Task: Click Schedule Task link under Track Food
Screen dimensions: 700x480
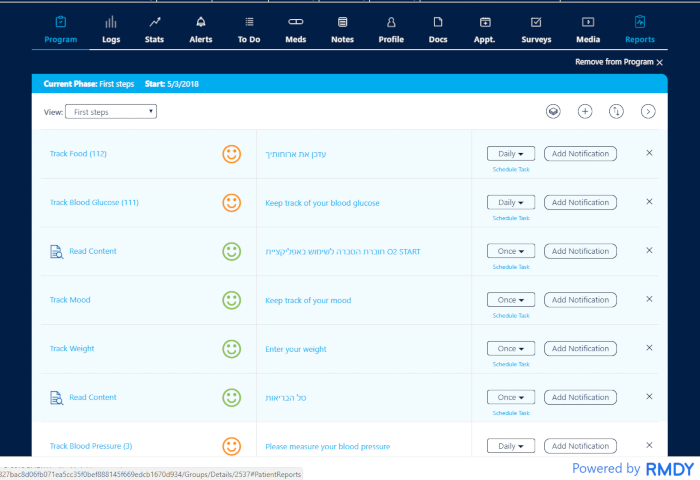Action: (511, 169)
